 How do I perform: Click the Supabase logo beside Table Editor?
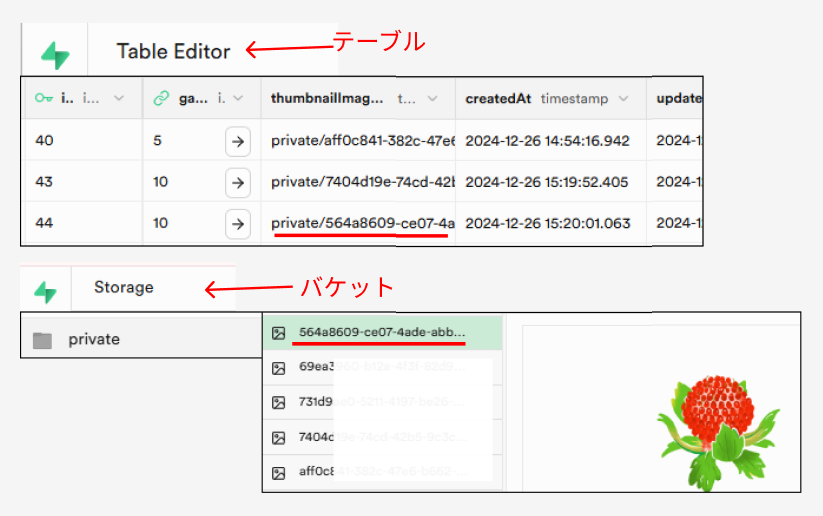55,53
